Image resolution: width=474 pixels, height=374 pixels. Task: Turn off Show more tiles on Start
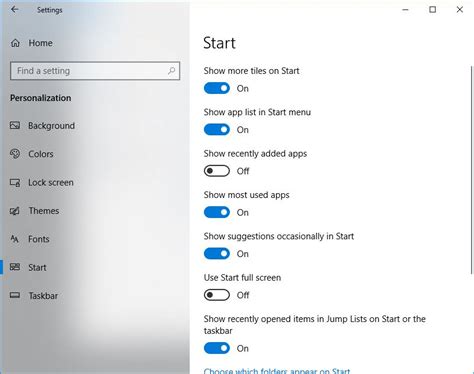point(217,88)
